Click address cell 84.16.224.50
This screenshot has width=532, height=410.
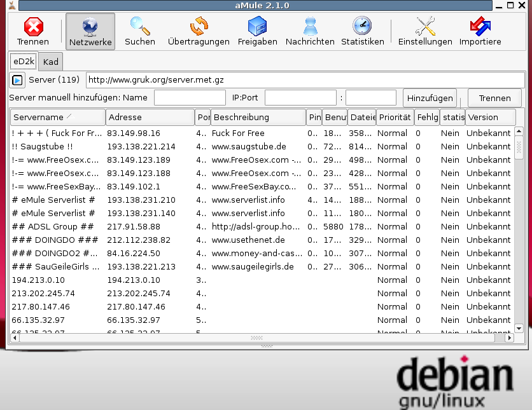click(x=134, y=253)
